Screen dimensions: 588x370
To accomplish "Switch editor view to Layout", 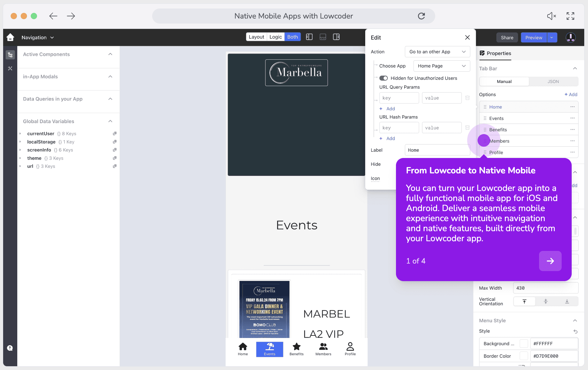I will [256, 37].
